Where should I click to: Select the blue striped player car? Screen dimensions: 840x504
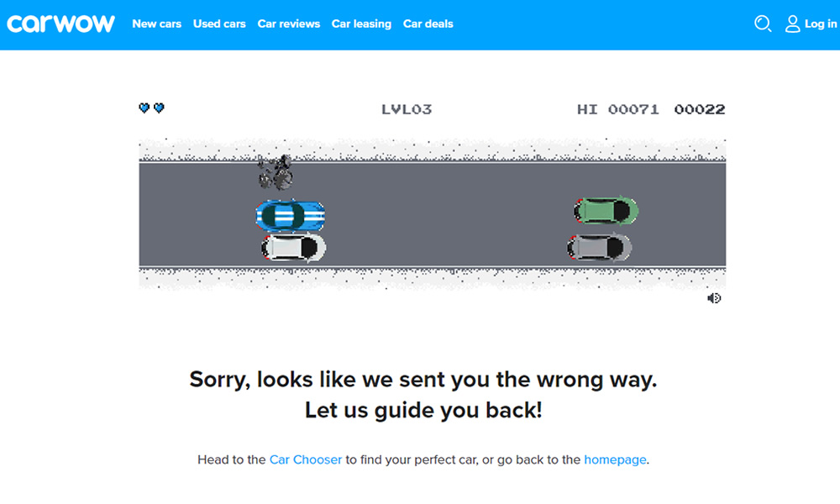click(x=290, y=215)
